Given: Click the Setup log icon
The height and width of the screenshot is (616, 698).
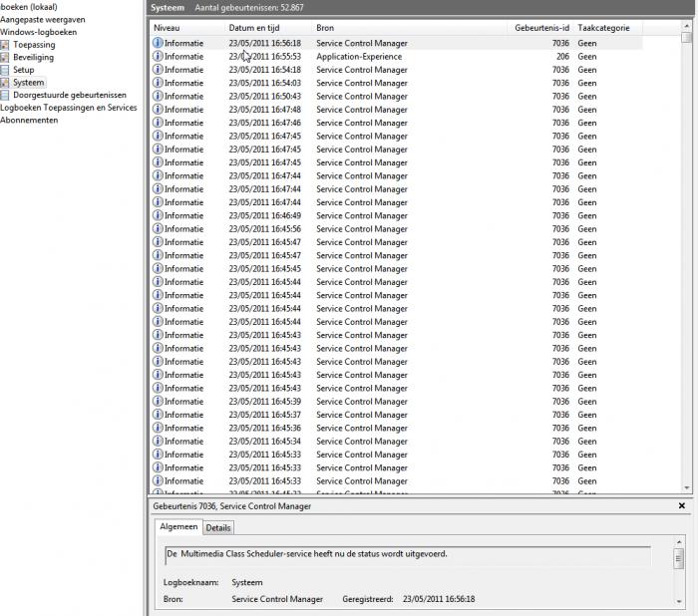Looking at the screenshot, I should [x=4, y=70].
